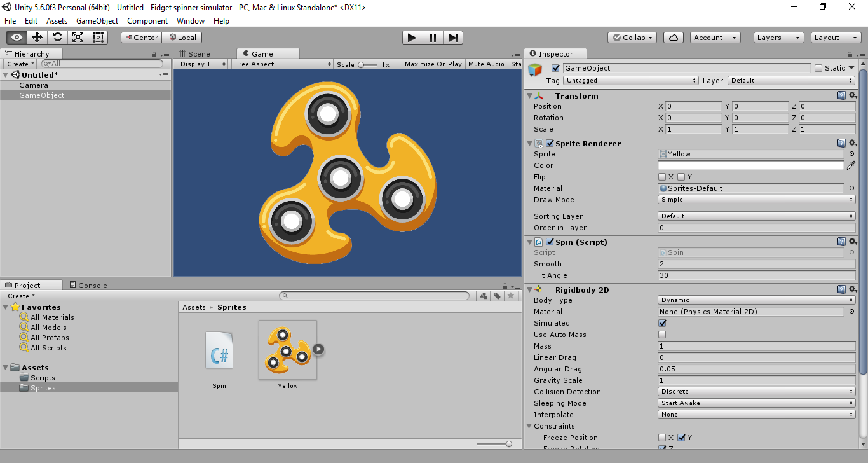Select the Rect transform tool
Image resolution: width=868 pixels, height=463 pixels.
[x=98, y=38]
